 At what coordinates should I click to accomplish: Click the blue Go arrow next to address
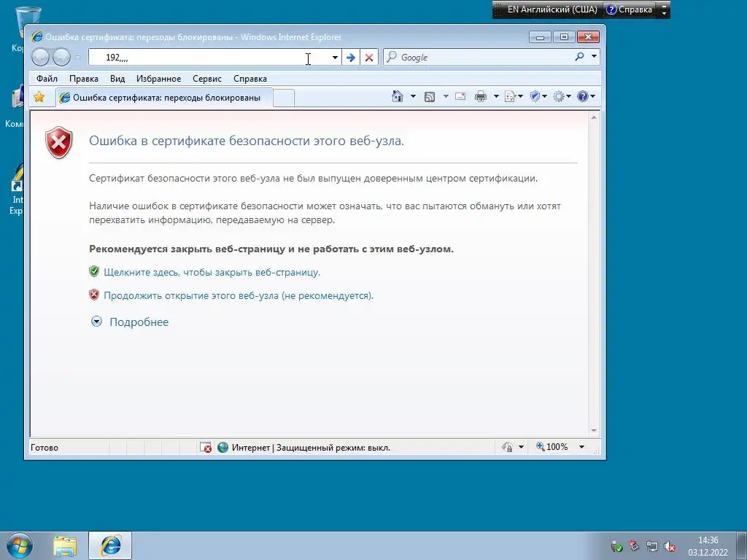(351, 58)
